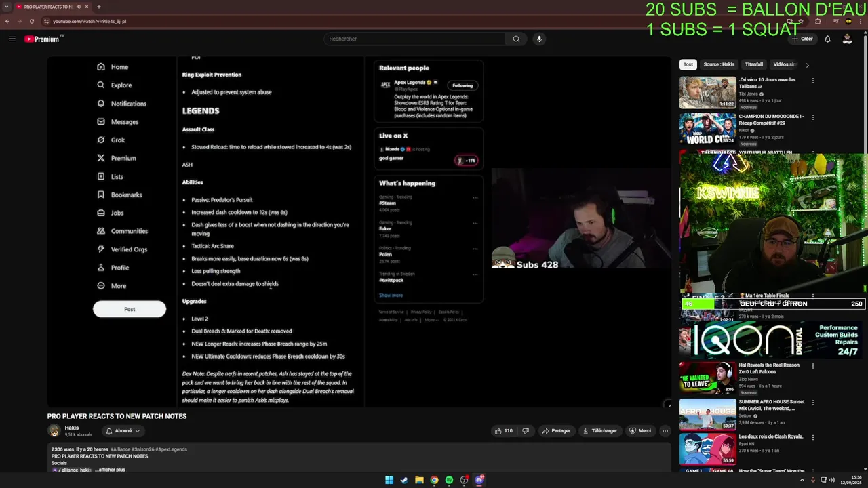868x488 pixels.
Task: Select the Vidéos similaires filter chip
Action: 785,64
